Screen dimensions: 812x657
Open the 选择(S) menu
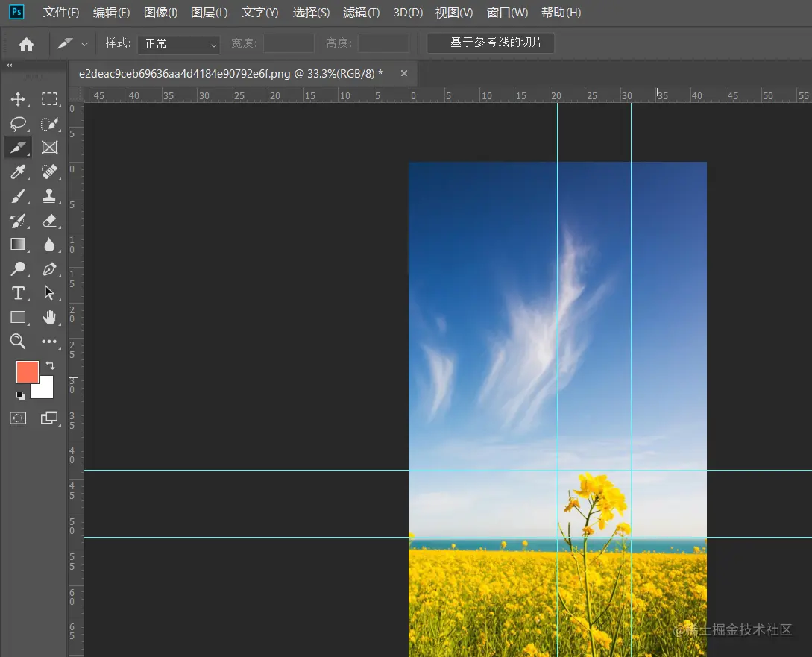click(311, 13)
